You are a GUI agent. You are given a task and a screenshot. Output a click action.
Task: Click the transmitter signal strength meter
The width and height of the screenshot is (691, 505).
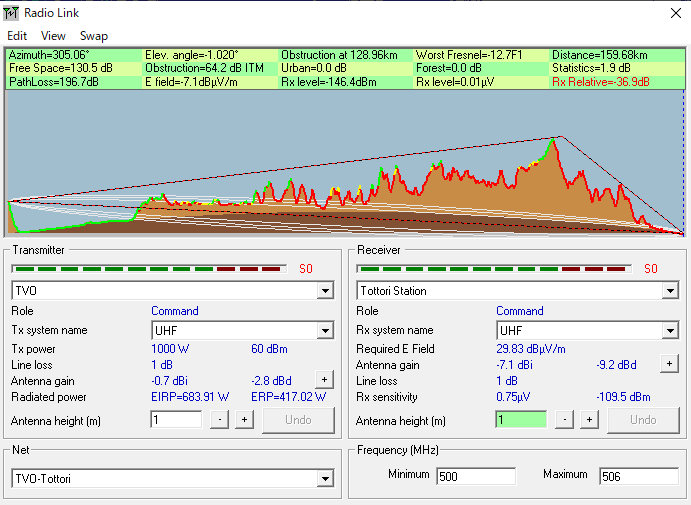pos(149,269)
